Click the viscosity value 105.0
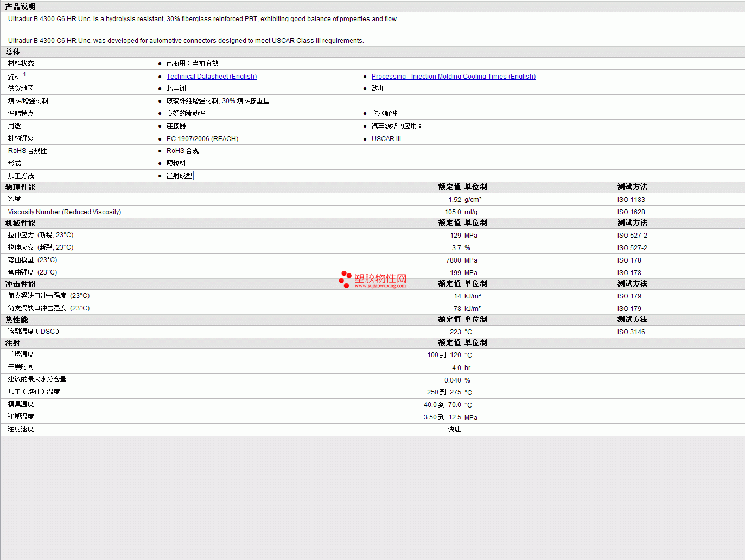Screen dimensions: 745x560 [x=453, y=212]
